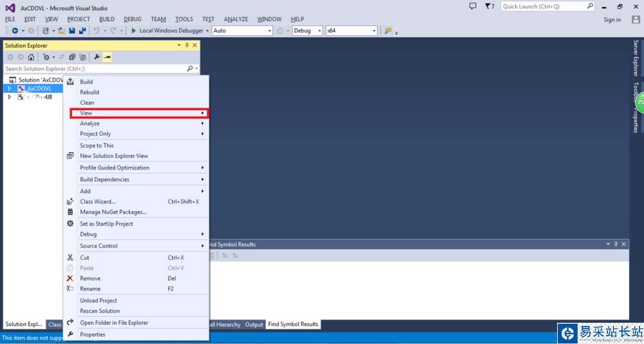Click the user account avatar icon

(636, 19)
